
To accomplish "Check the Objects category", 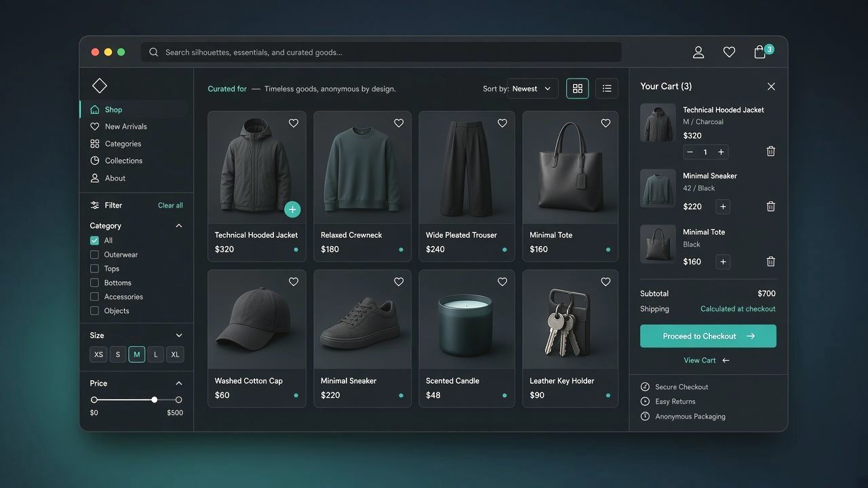I will pyautogui.click(x=94, y=311).
